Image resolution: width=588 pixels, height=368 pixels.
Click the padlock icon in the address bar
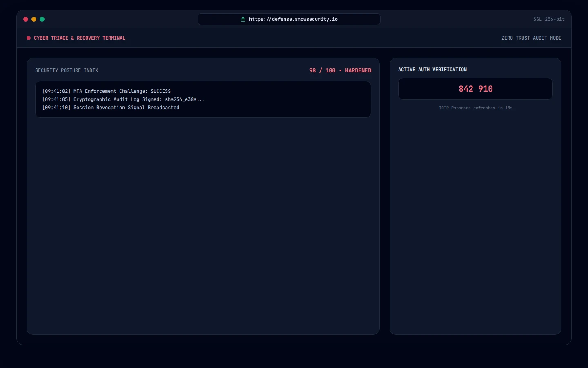coord(243,19)
